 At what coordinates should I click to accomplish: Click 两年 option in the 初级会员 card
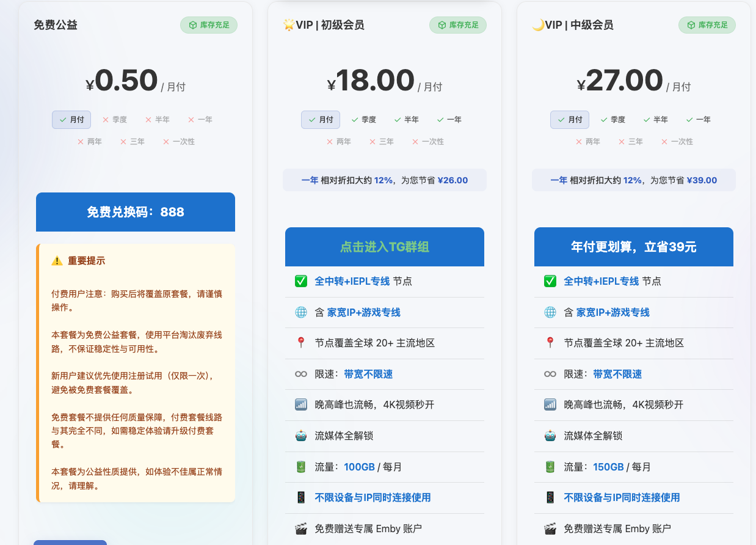339,142
